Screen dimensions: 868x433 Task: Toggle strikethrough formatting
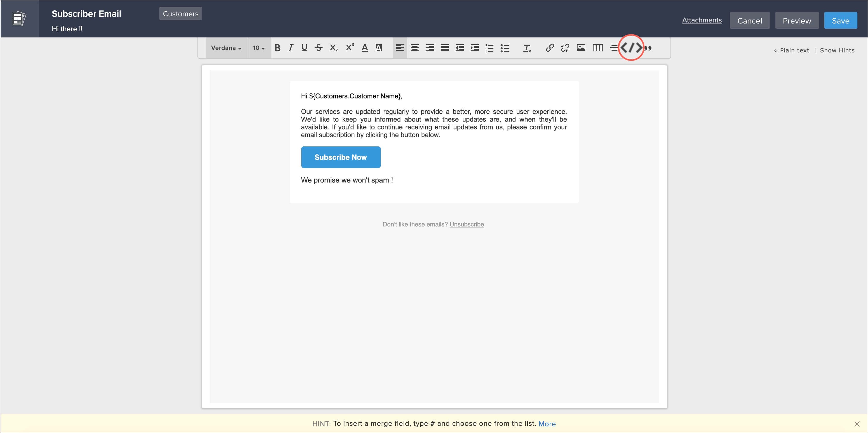[318, 48]
